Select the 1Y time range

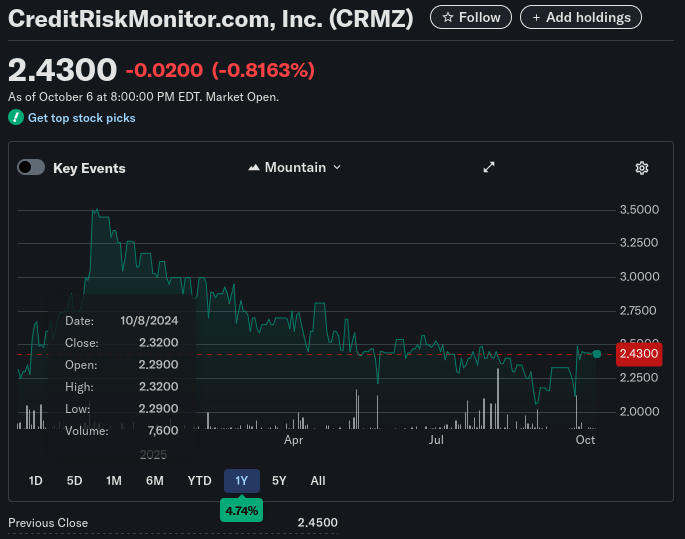tap(241, 481)
